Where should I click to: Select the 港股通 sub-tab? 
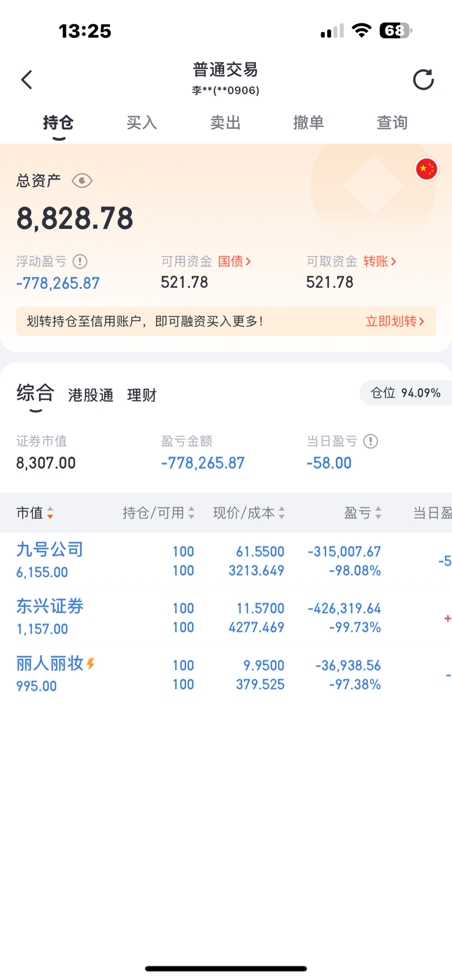pyautogui.click(x=91, y=395)
